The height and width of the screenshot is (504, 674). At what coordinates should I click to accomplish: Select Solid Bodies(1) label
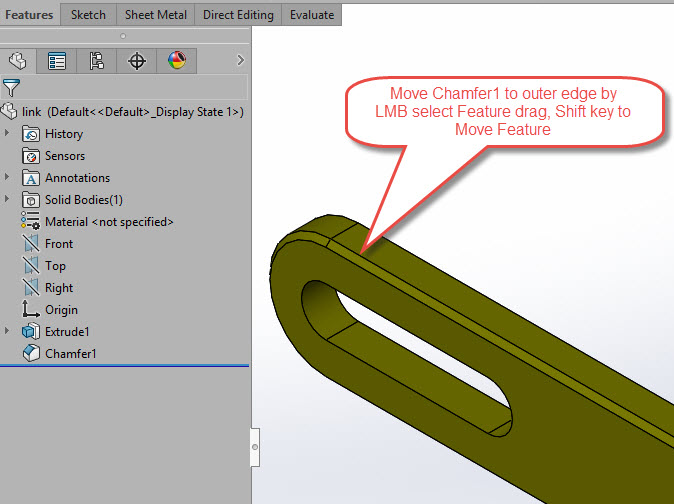click(84, 200)
